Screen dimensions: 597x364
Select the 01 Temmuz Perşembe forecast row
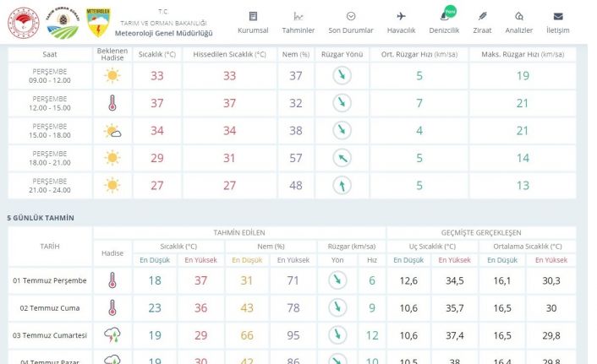point(50,280)
